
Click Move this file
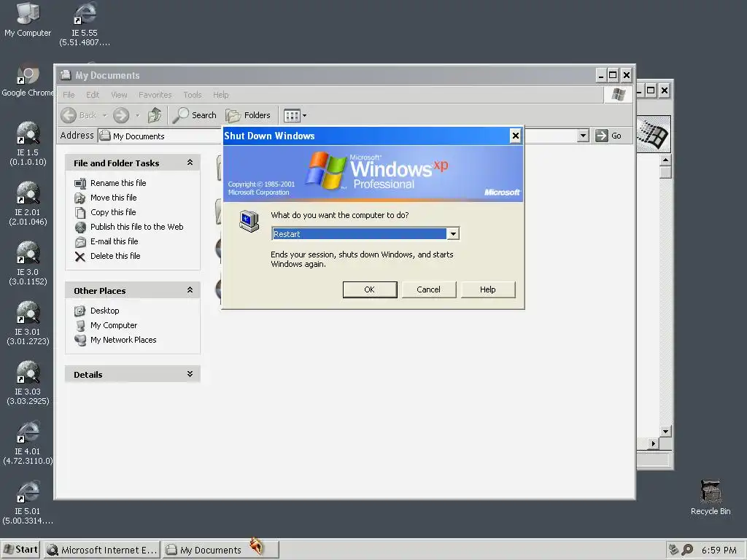(x=106, y=198)
